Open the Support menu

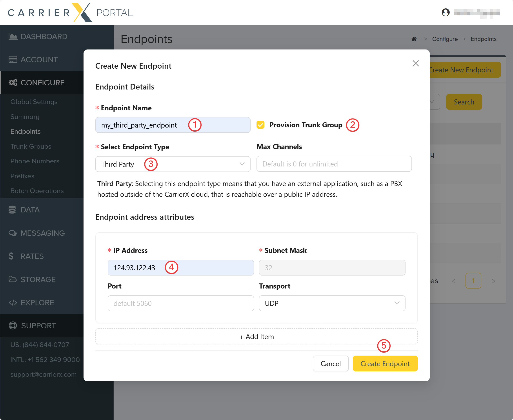(38, 326)
